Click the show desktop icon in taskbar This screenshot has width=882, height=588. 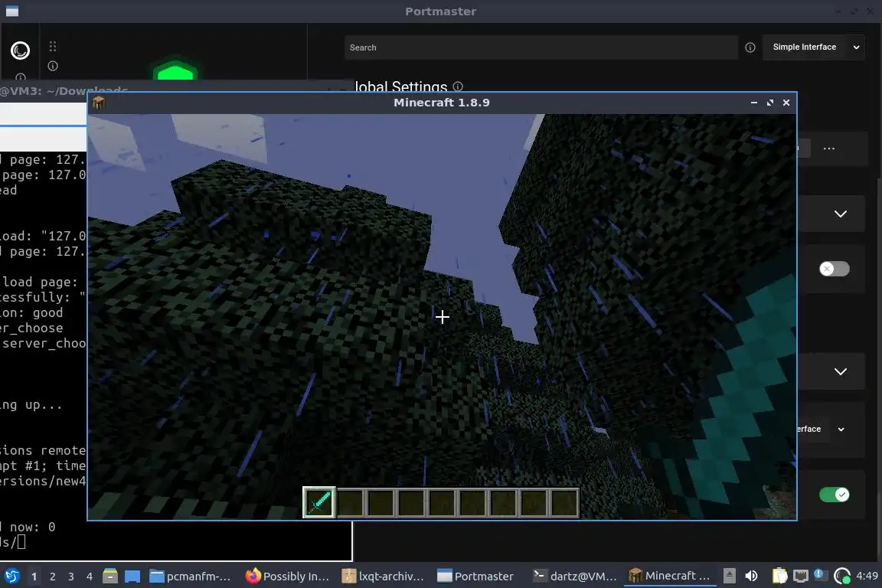pyautogui.click(x=132, y=577)
